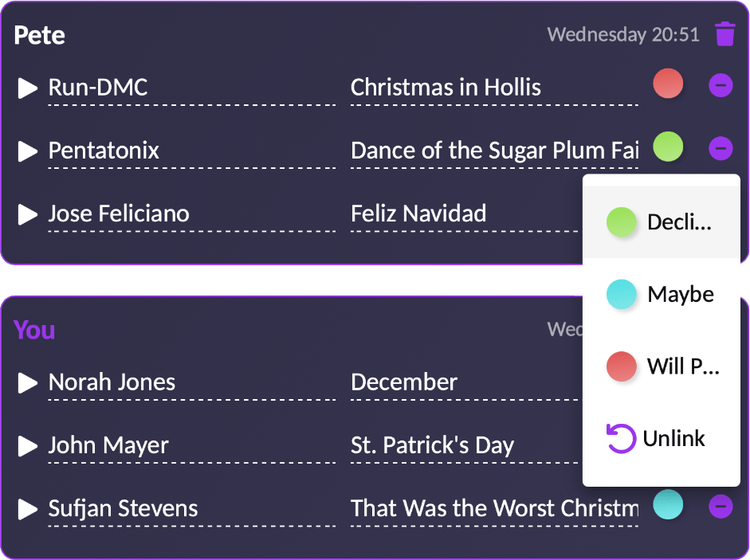Open red status dot for Run-DMC
The image size is (750, 560).
coord(668,84)
